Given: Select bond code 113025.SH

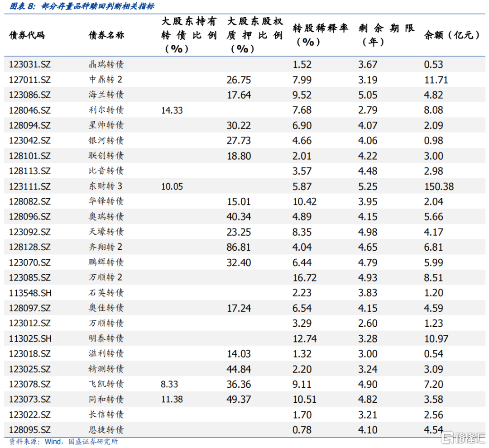Looking at the screenshot, I should pyautogui.click(x=30, y=338).
